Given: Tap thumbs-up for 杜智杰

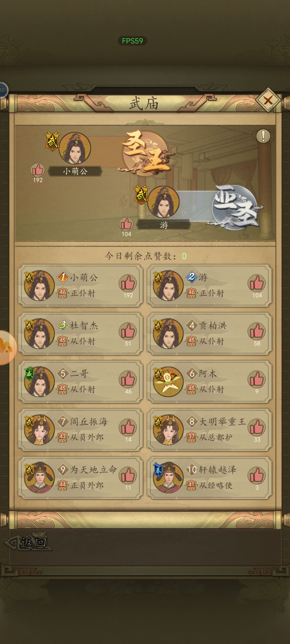Looking at the screenshot, I should tap(128, 331).
